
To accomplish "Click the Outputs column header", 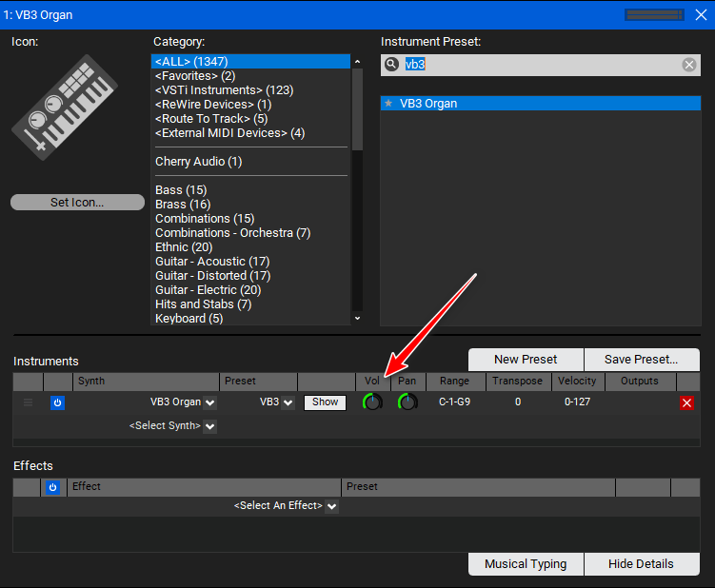I will coord(640,382).
